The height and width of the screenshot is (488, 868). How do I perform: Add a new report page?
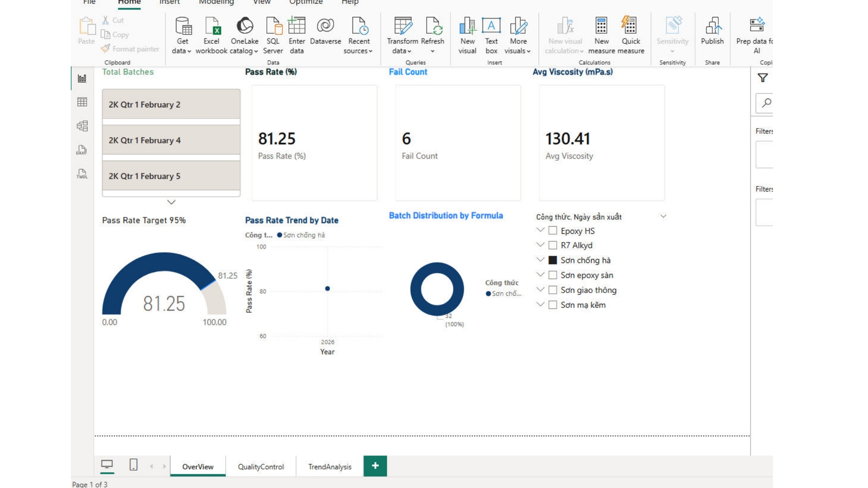[x=375, y=466]
